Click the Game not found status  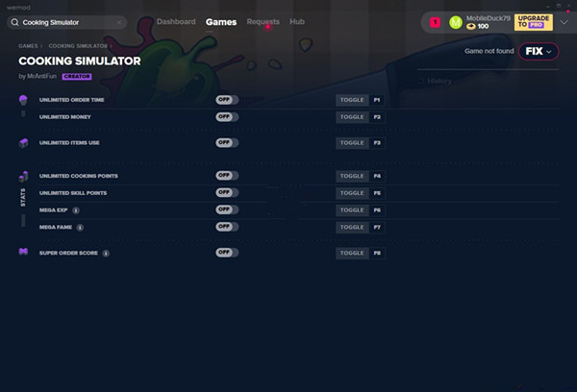point(489,51)
